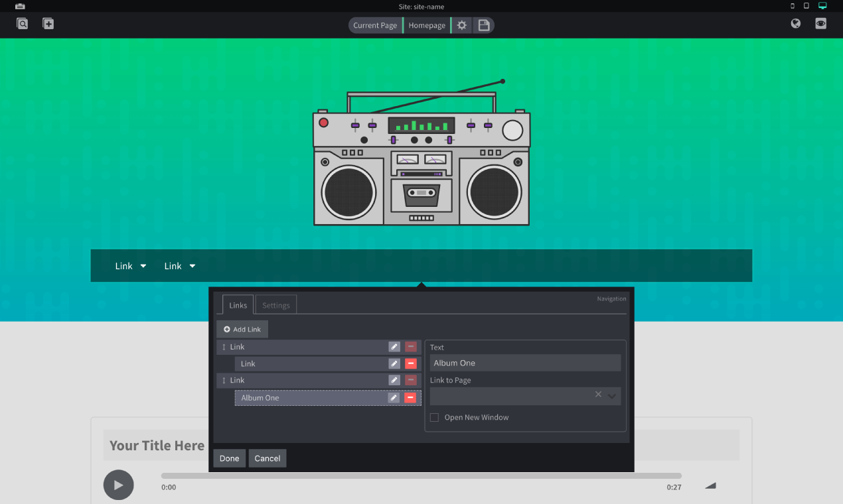Click the boombox image
The image size is (843, 504).
point(421,153)
